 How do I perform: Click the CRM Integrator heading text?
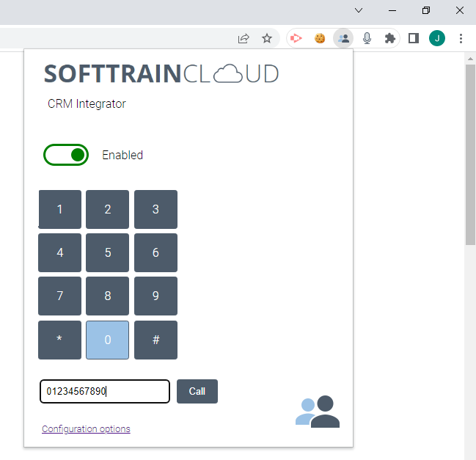(x=87, y=104)
